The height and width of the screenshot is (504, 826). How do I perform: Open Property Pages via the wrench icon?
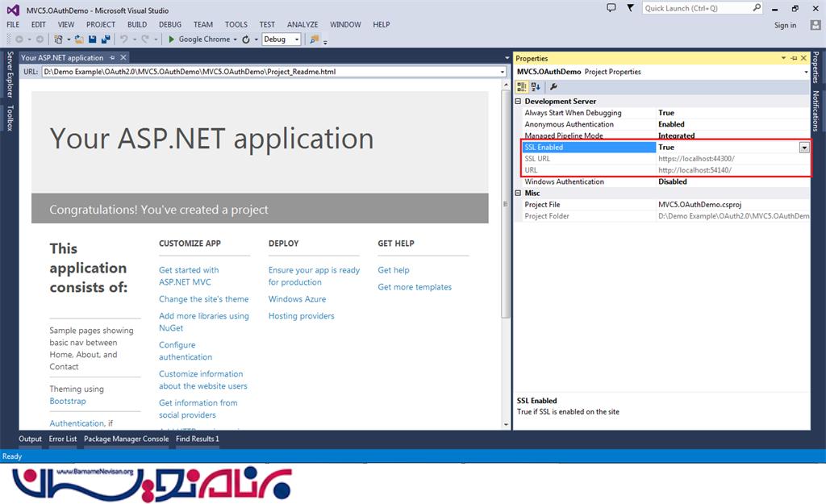pos(553,86)
